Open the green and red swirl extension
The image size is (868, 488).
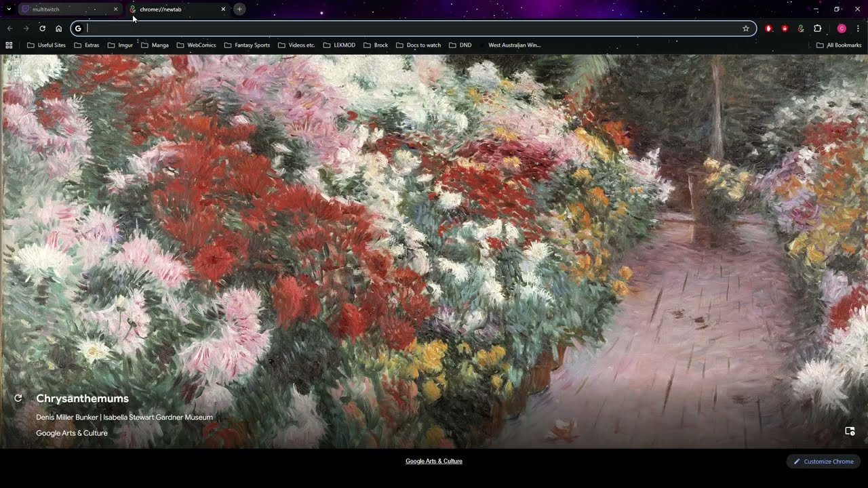pos(801,28)
